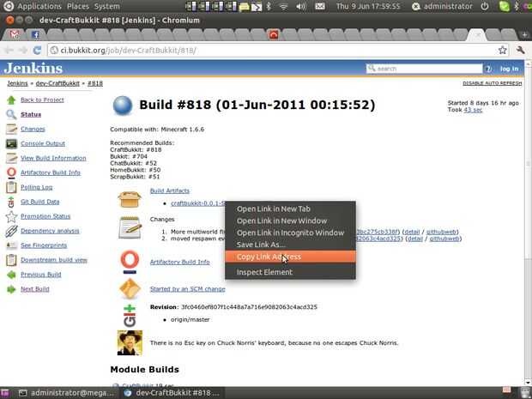This screenshot has height=399, width=532.
Task: Open the Started by an SCM change link
Action: (188, 289)
